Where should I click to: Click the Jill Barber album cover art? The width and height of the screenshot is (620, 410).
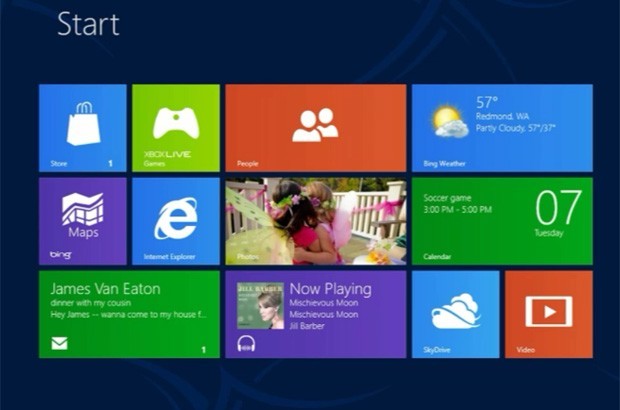(260, 306)
